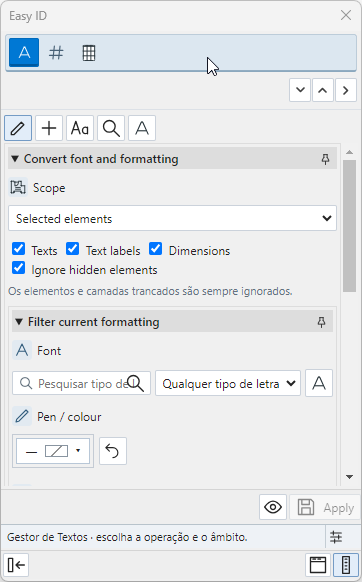
Task: Open the Qualquer tipo de letra dropdown
Action: pyautogui.click(x=228, y=383)
